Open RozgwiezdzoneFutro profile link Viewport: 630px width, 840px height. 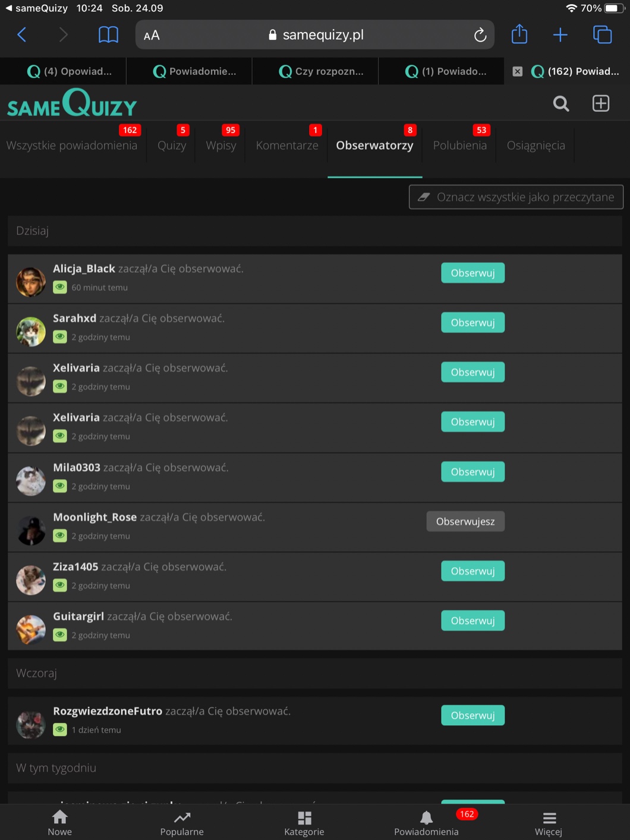pyautogui.click(x=107, y=711)
